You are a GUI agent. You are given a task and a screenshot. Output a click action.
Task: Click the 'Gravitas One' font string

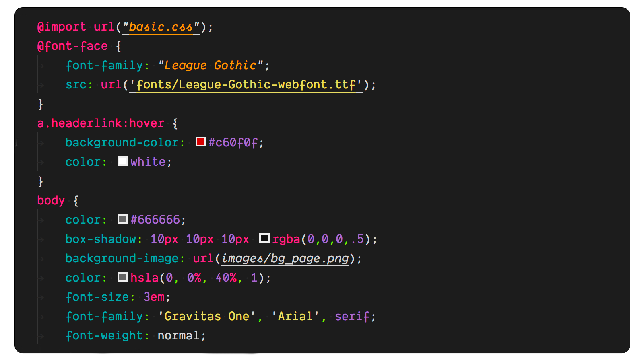pos(207,316)
